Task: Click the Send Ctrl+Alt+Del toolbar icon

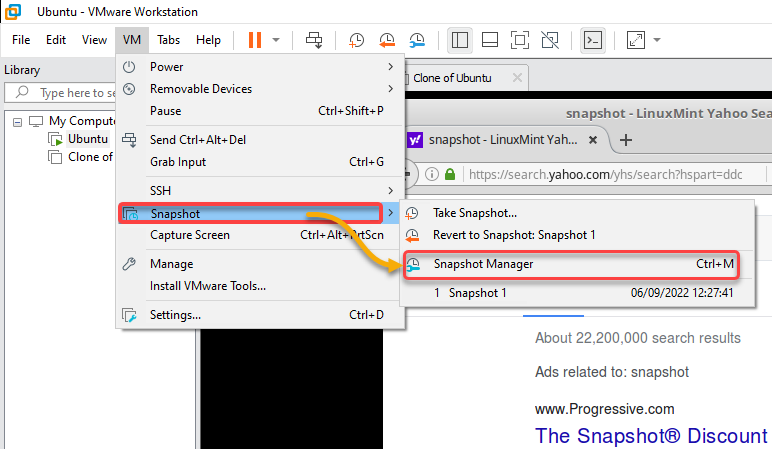Action: click(x=314, y=40)
